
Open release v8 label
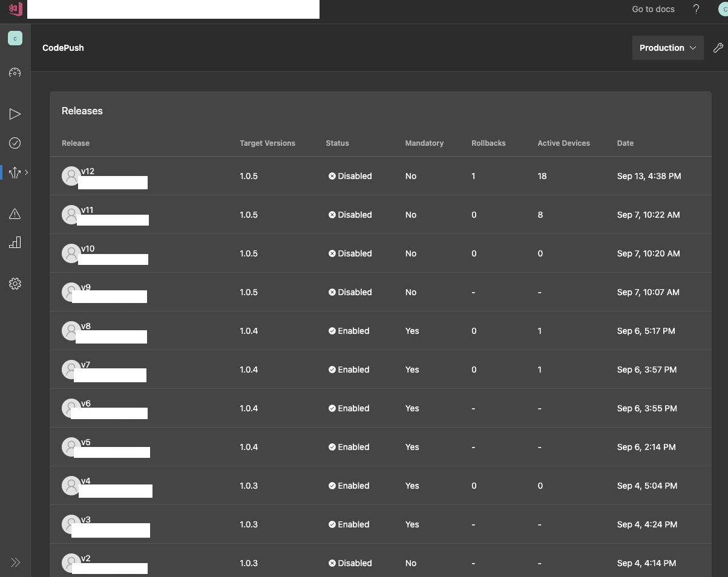coord(86,326)
